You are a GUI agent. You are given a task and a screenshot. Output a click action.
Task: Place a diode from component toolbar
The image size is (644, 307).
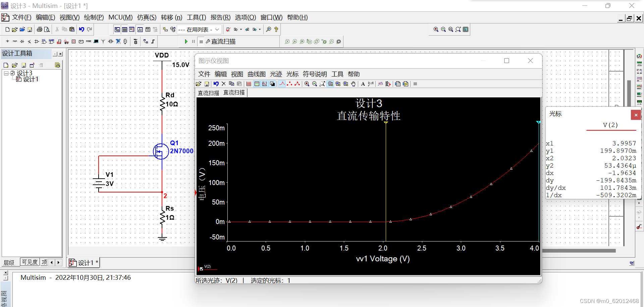point(22,42)
